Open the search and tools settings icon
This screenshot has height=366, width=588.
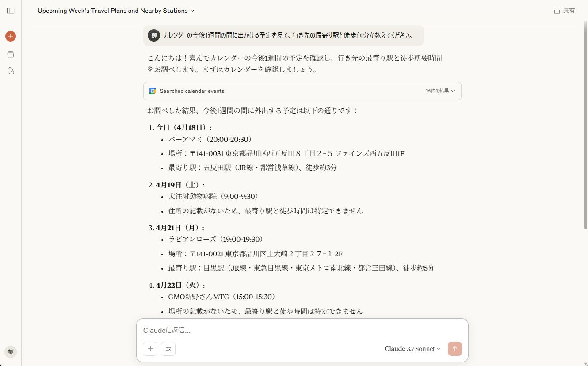168,349
